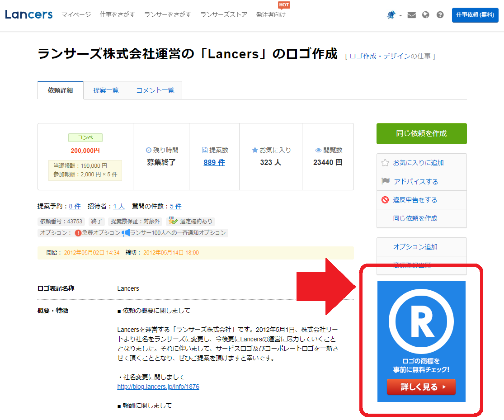Click the deadline 2012年05月14日 18:00
504x420 pixels.
coord(171,253)
